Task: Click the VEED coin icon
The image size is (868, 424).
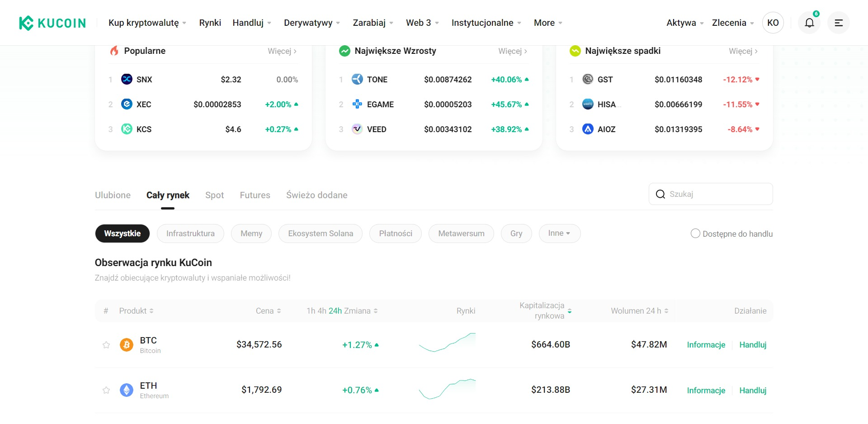Action: pos(357,129)
